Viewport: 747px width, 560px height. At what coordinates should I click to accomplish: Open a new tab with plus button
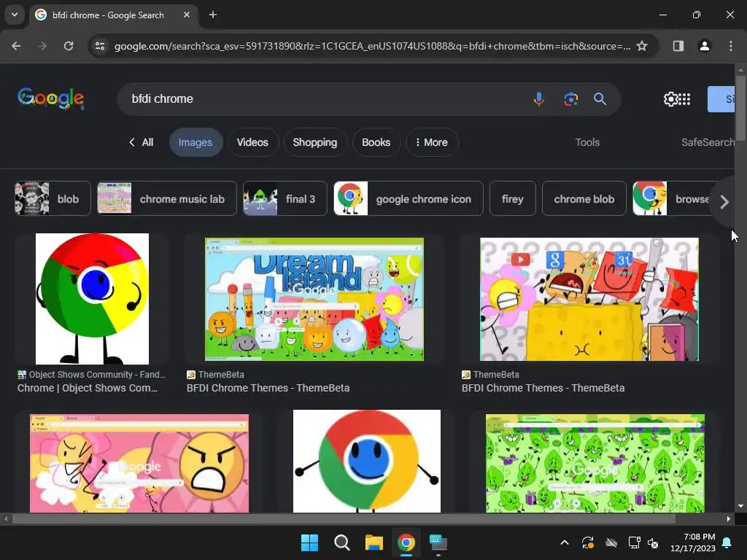(213, 15)
